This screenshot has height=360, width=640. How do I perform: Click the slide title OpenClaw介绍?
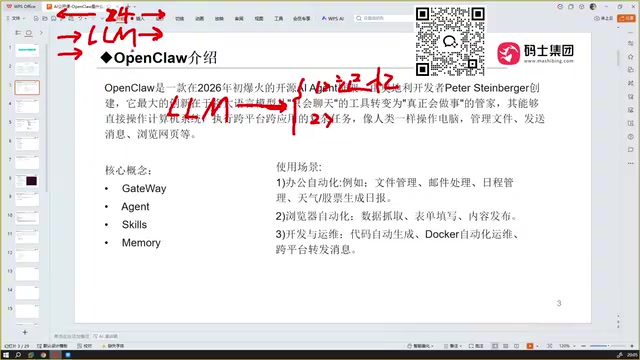[x=159, y=58]
